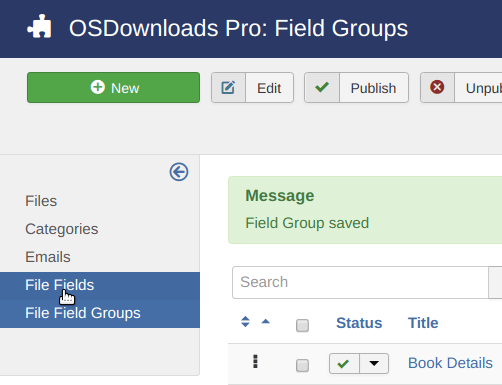
Task: Open the Book Details field group link
Action: pos(450,363)
